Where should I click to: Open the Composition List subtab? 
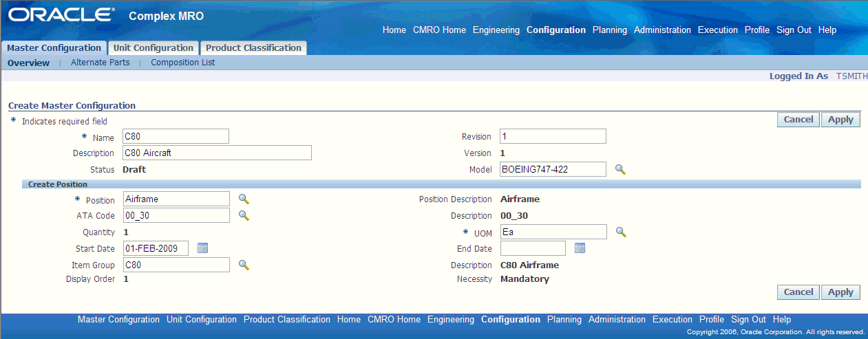tap(183, 63)
